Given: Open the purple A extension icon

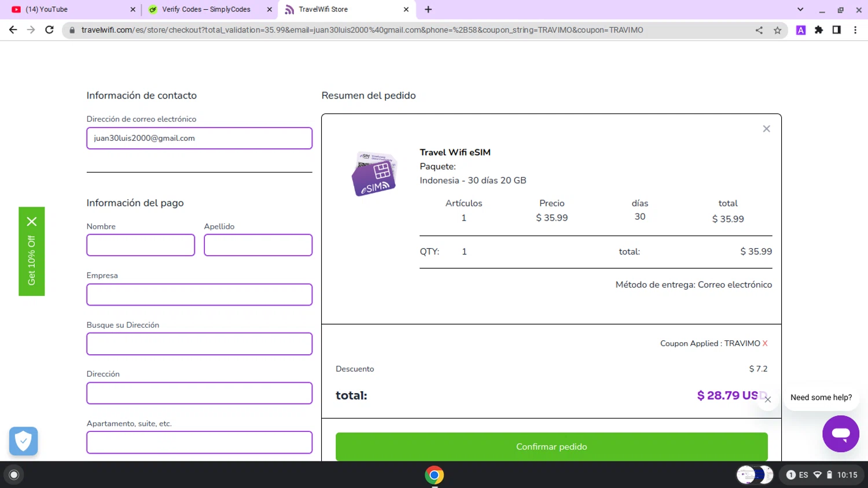Looking at the screenshot, I should 801,30.
